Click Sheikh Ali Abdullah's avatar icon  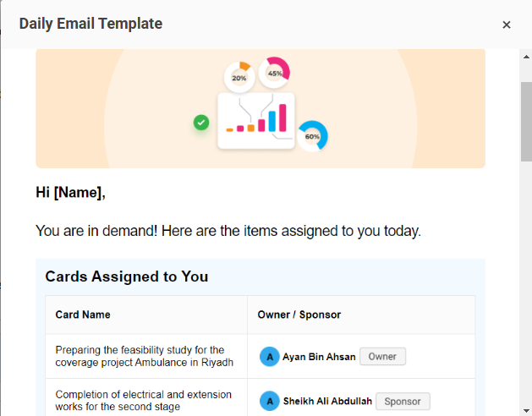270,401
